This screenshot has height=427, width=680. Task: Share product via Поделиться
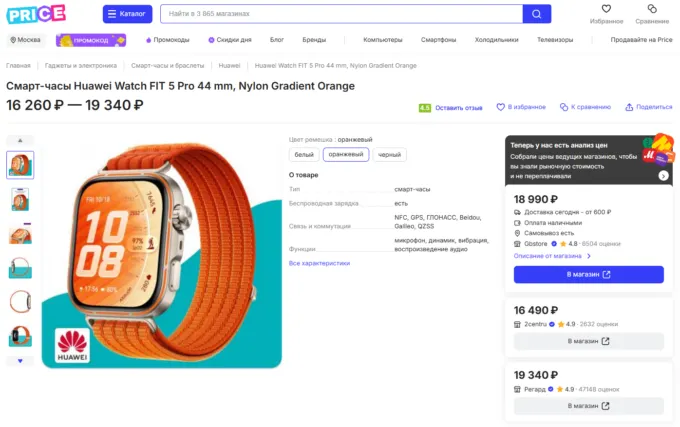tap(648, 107)
